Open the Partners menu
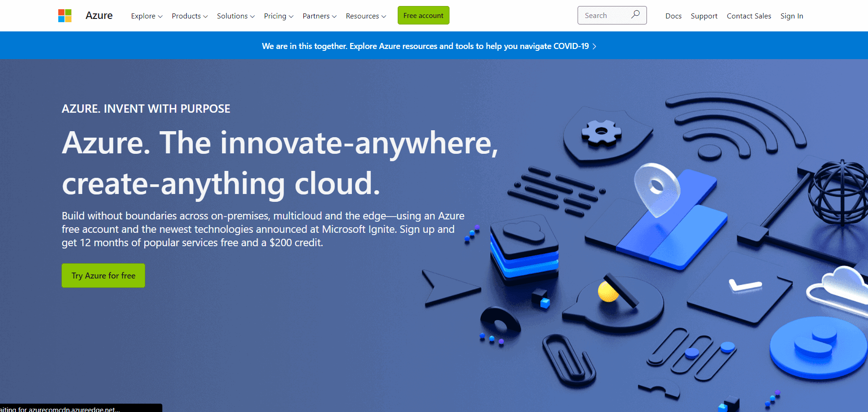This screenshot has width=868, height=412. (x=320, y=16)
